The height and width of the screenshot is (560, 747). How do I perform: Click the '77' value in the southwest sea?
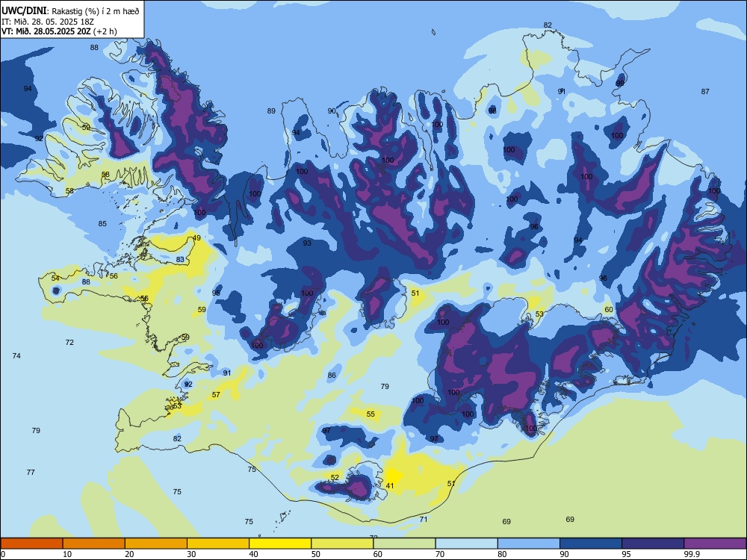coord(31,473)
